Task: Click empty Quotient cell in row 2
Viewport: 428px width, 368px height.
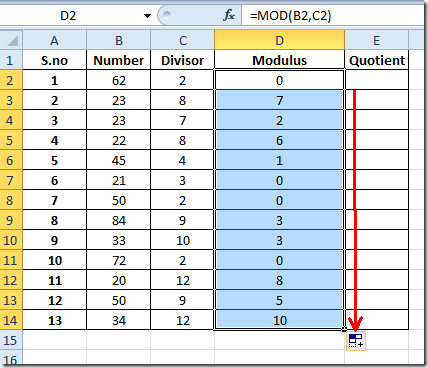Action: tap(377, 80)
